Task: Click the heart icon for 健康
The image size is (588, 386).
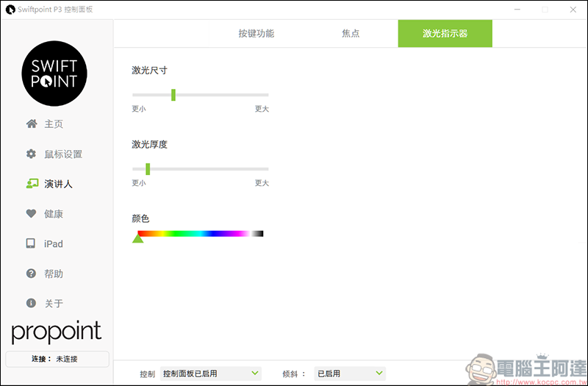Action: point(31,213)
